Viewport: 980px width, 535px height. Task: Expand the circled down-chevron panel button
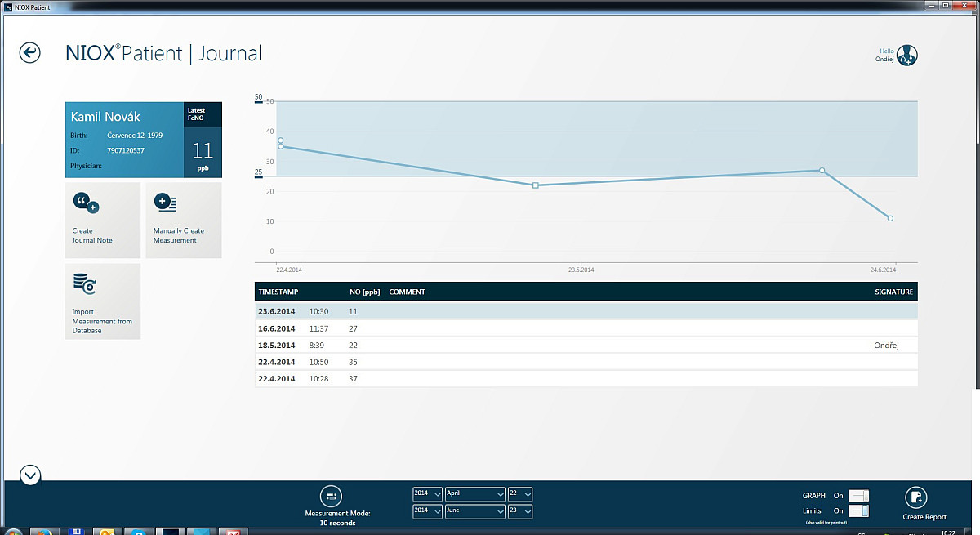pyautogui.click(x=30, y=475)
